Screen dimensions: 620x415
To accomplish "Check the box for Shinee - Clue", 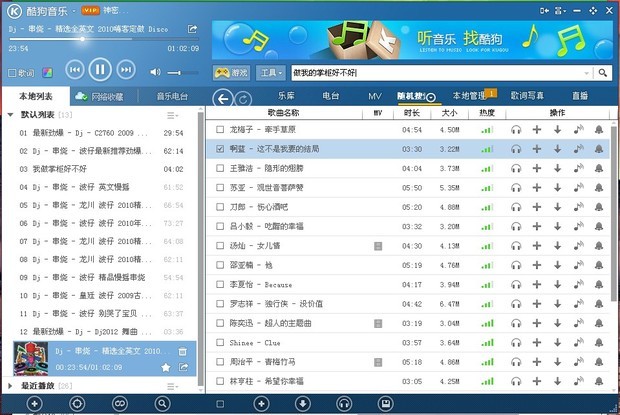I will click(220, 343).
